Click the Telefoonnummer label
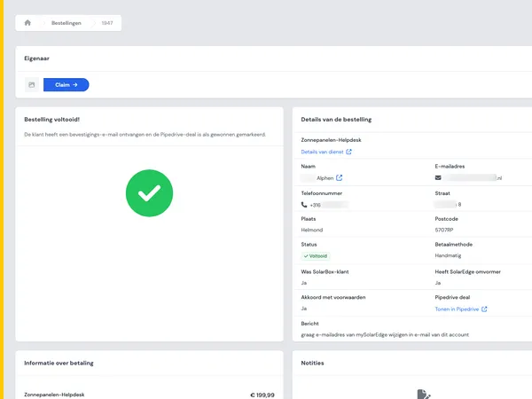This screenshot has width=532, height=399. point(321,193)
